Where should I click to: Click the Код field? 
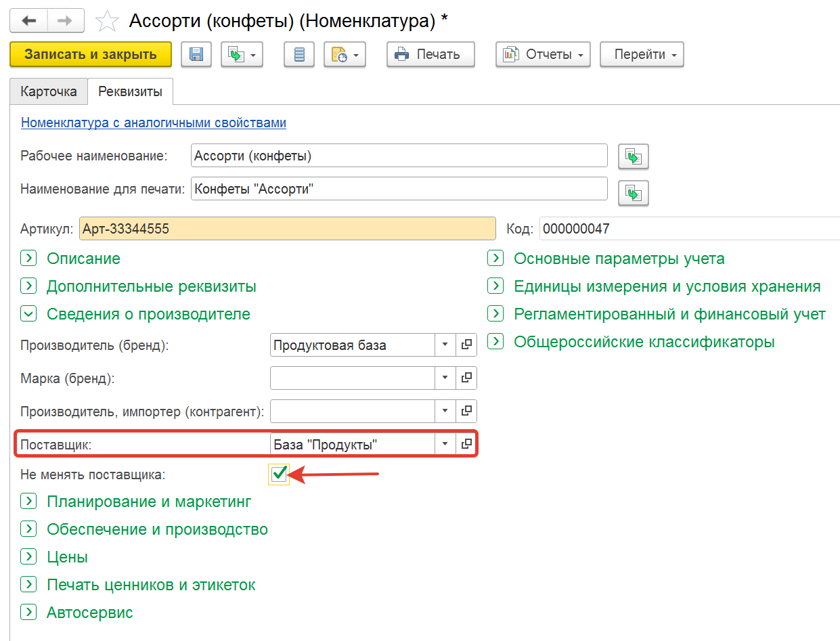pos(690,229)
